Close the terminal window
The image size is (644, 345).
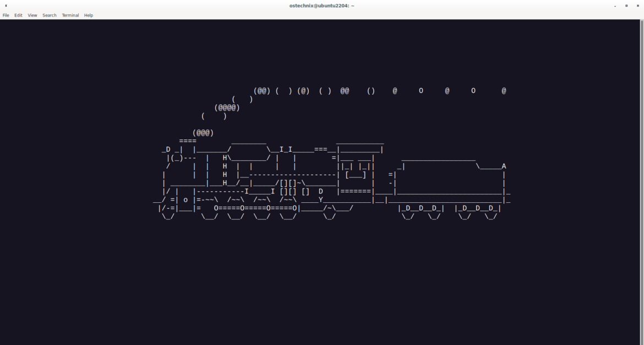[x=638, y=5]
